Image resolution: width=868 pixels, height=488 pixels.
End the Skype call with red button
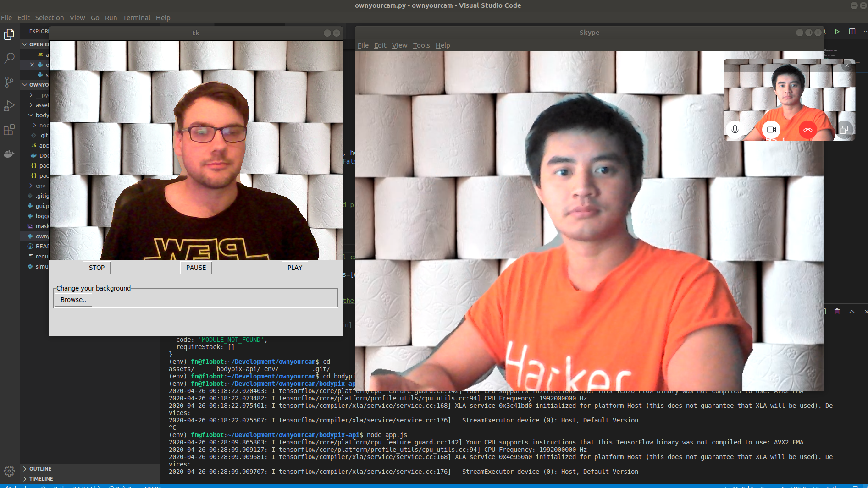807,130
